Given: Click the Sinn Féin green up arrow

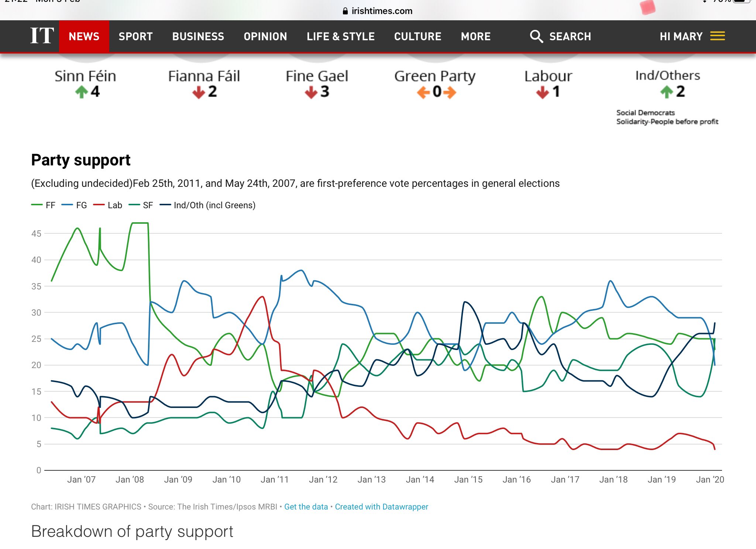Looking at the screenshot, I should tap(82, 92).
